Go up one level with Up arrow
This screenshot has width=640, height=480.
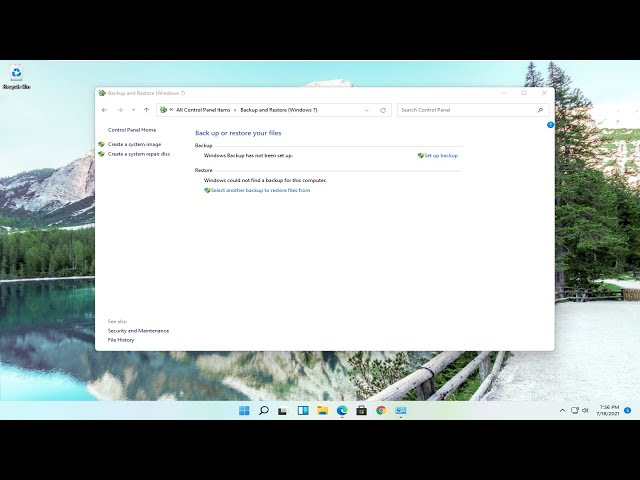click(x=147, y=110)
